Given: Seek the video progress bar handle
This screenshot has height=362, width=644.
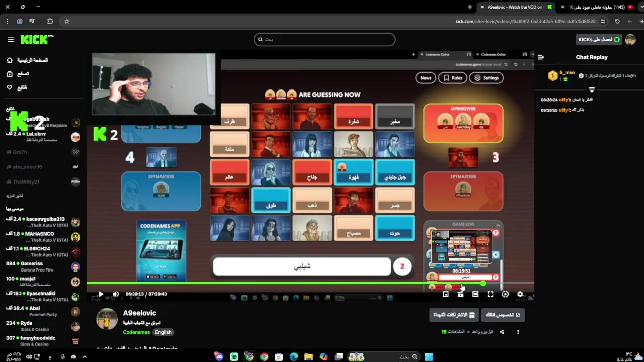Looking at the screenshot, I should click(483, 284).
